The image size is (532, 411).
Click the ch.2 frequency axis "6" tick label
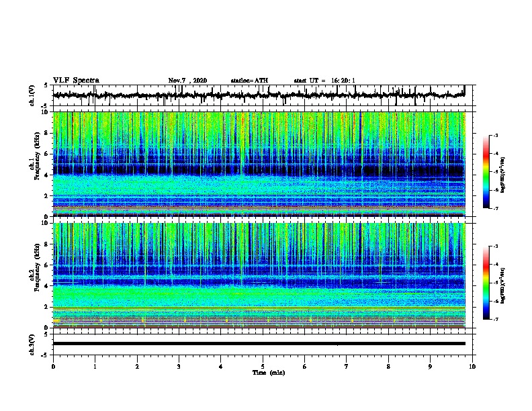tap(46, 265)
